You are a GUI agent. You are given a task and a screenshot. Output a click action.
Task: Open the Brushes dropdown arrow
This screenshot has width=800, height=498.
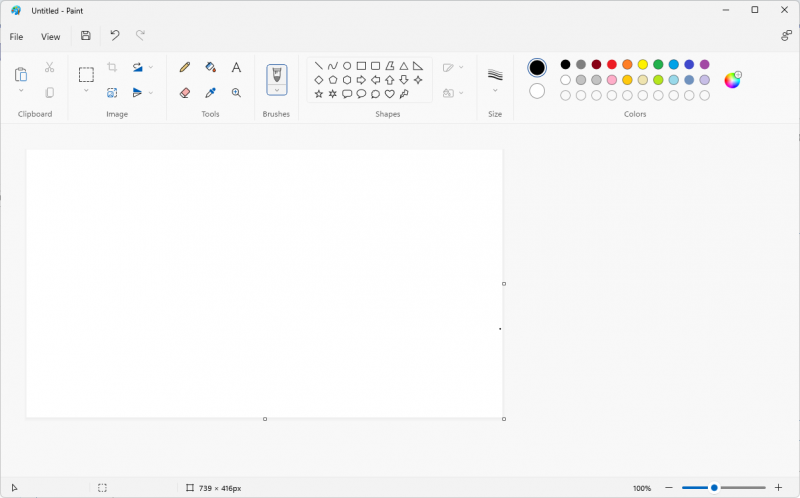click(x=277, y=90)
